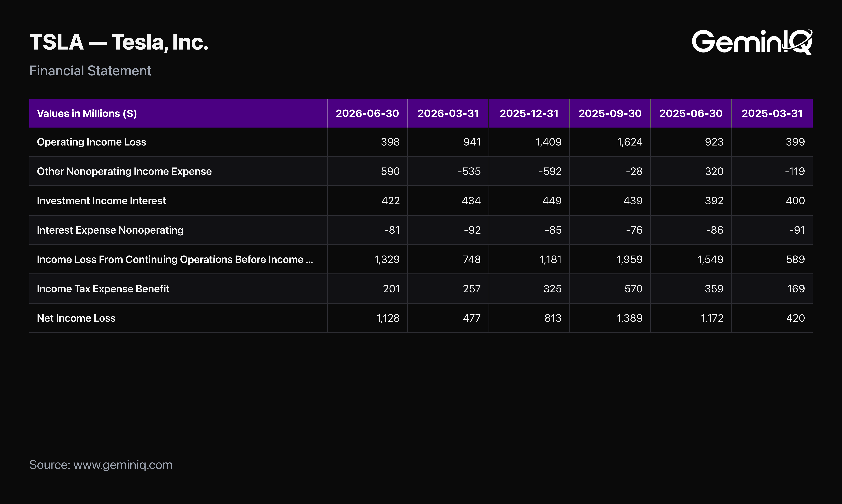Click Other Nonoperating value -119

(795, 171)
